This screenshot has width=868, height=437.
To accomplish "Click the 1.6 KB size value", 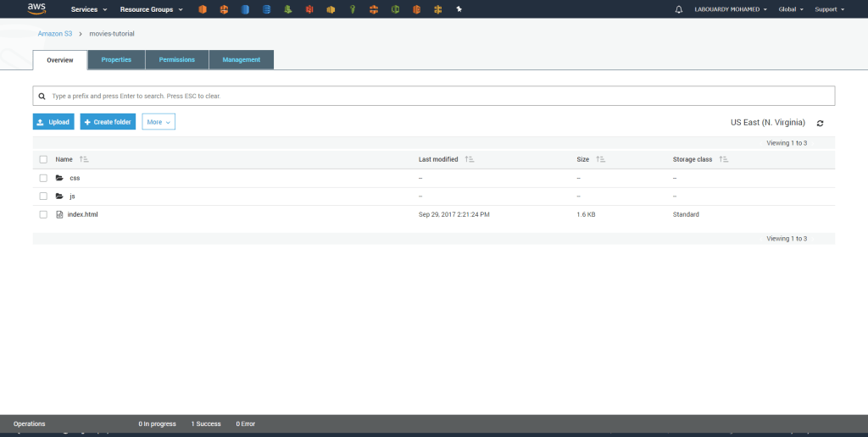I will pyautogui.click(x=586, y=214).
